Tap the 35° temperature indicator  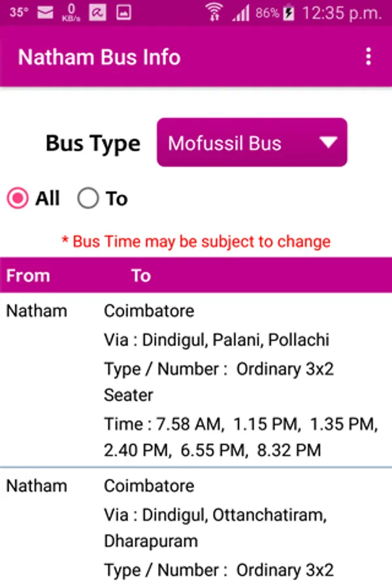point(19,12)
